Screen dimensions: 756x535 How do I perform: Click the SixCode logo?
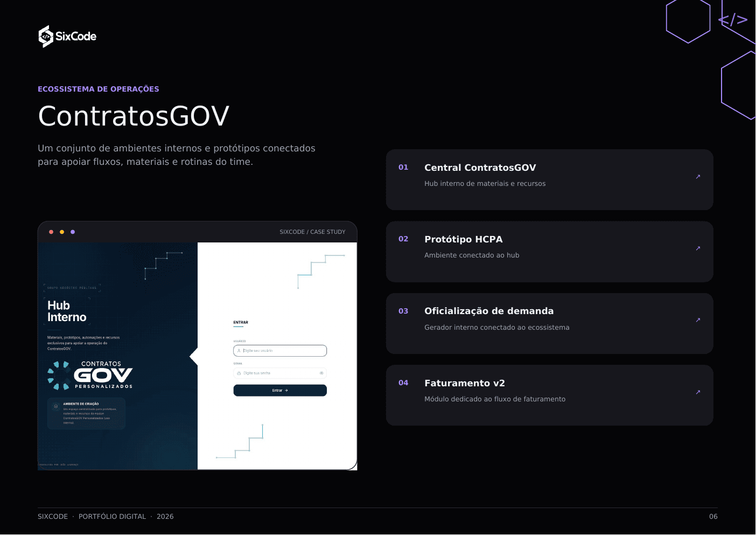(67, 36)
